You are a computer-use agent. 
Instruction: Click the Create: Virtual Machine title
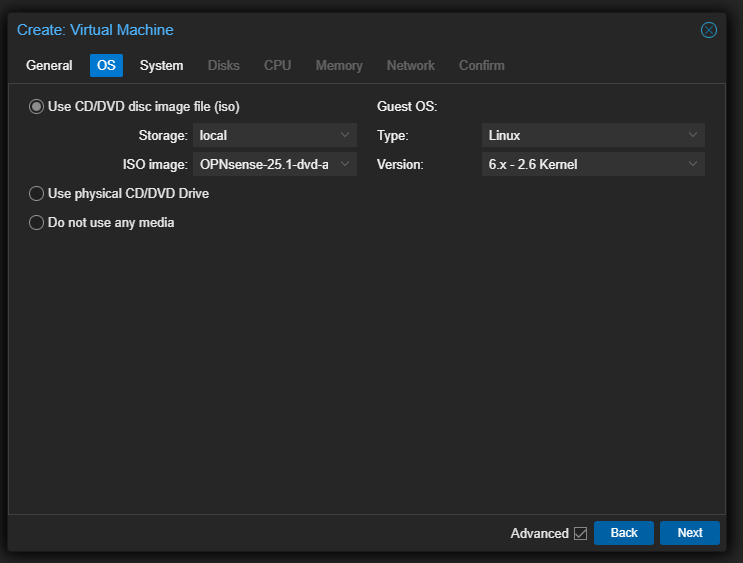pyautogui.click(x=95, y=30)
